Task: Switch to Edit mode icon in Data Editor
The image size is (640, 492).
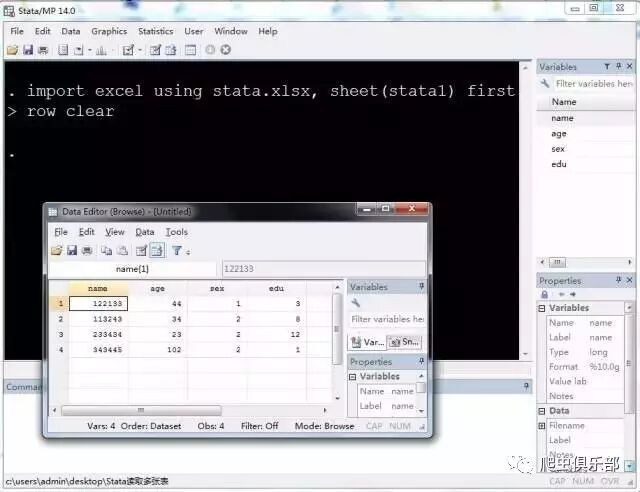Action: [x=141, y=250]
